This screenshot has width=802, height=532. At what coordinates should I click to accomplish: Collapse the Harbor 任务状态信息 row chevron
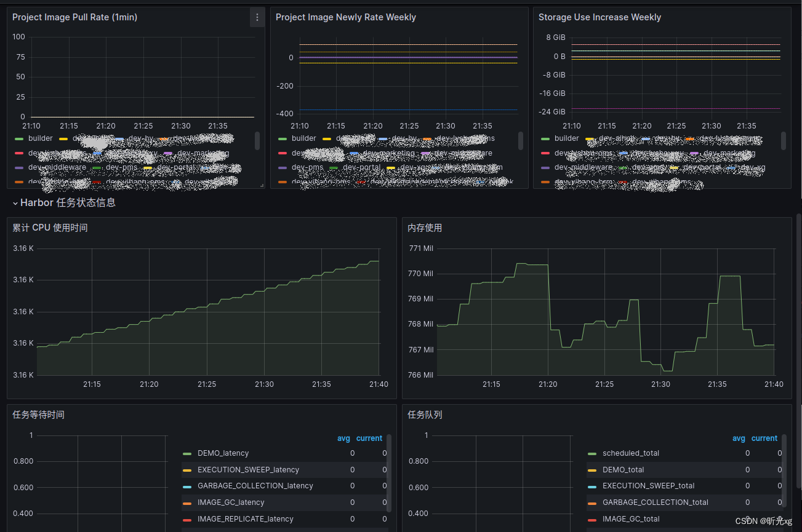coord(15,203)
